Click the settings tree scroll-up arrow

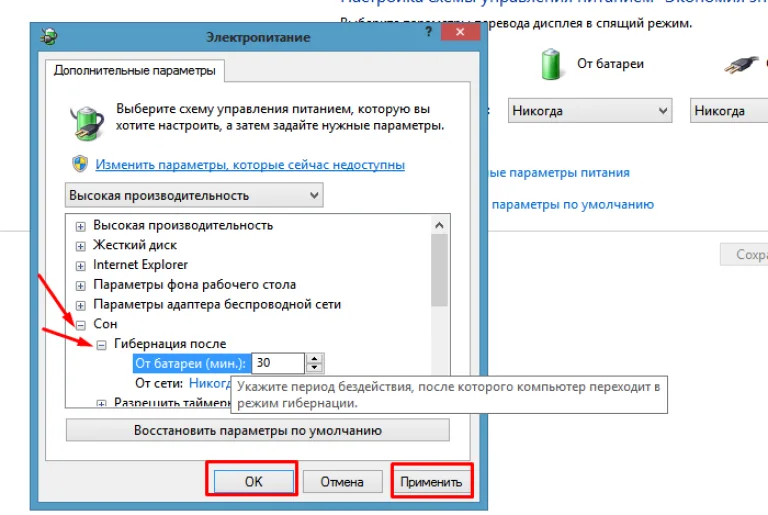pyautogui.click(x=439, y=225)
